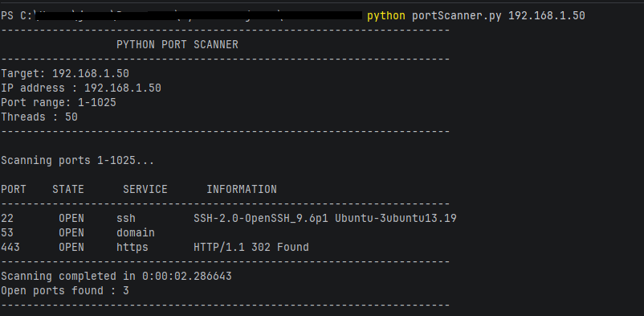Click the 'HTTP/1.1 302 Found' response text
This screenshot has width=644, height=316.
coord(251,248)
